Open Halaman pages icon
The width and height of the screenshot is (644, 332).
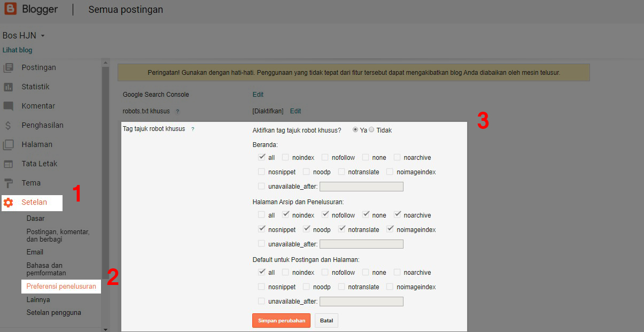coord(8,144)
